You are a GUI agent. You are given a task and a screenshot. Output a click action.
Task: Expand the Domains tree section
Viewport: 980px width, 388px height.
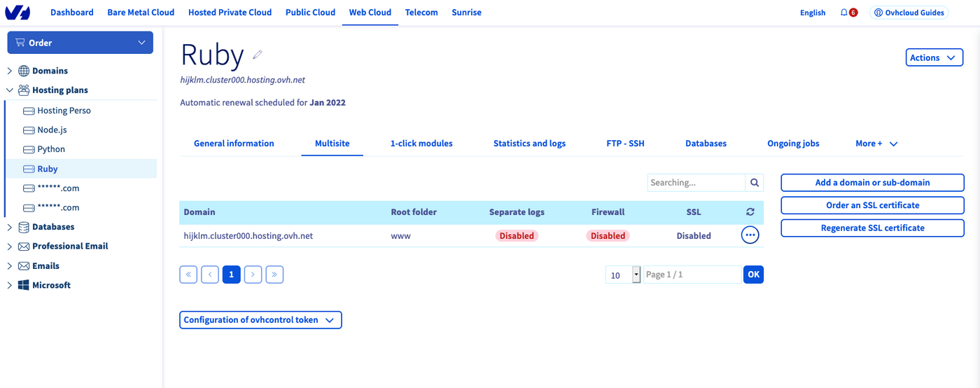(x=10, y=71)
